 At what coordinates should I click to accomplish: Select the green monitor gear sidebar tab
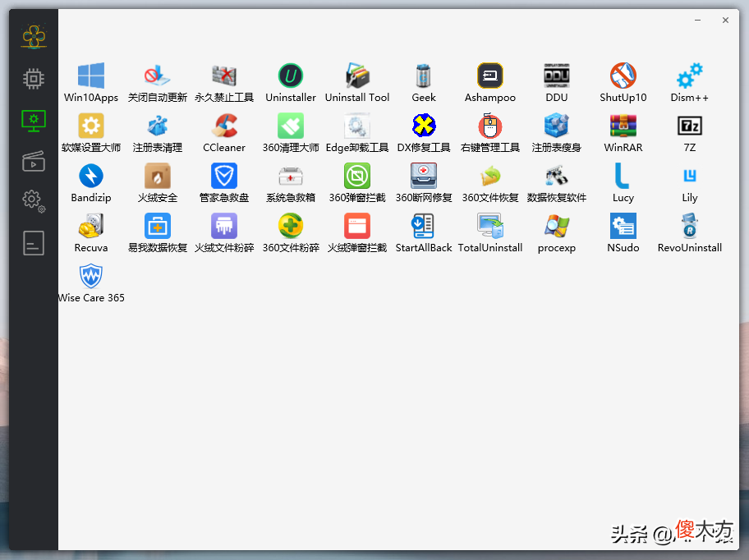click(34, 121)
